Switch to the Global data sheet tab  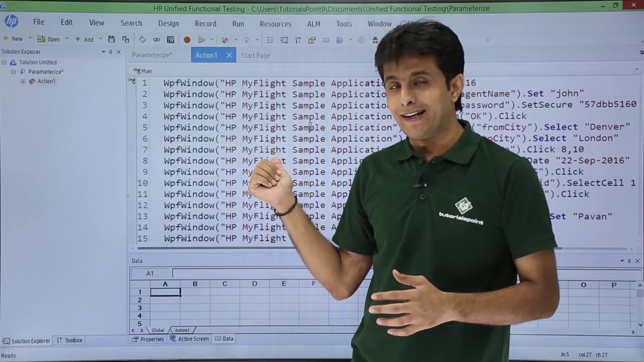tap(157, 330)
